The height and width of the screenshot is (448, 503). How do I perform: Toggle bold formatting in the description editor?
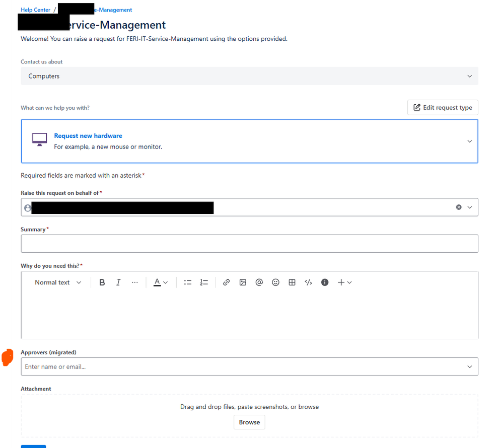point(102,282)
